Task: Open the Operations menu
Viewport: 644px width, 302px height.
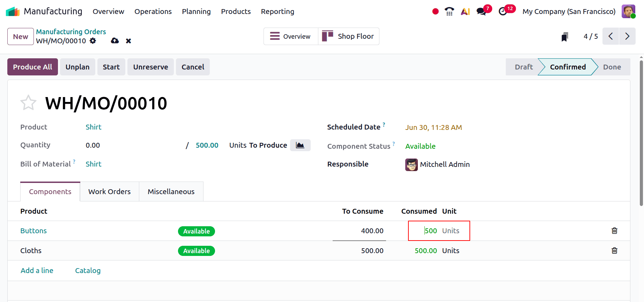Action: [153, 12]
